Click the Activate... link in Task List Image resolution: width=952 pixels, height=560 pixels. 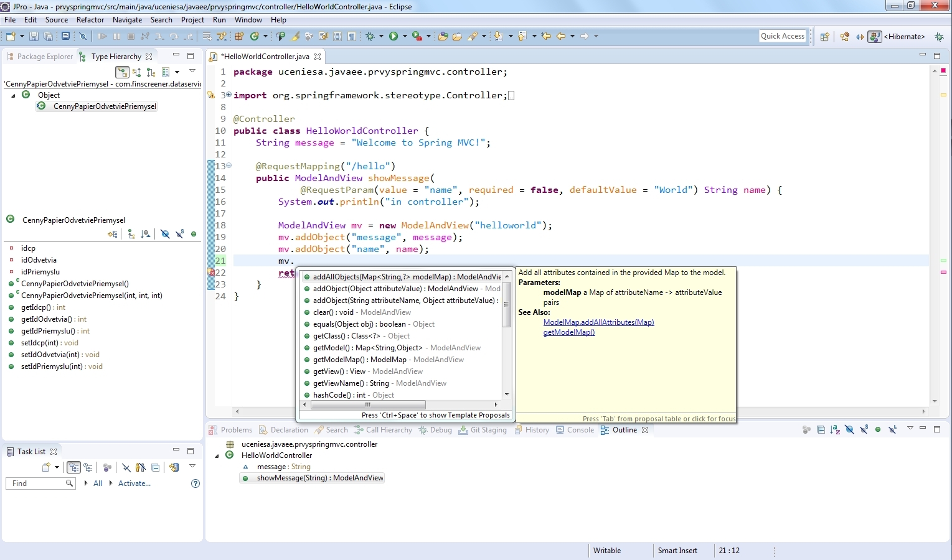(134, 483)
